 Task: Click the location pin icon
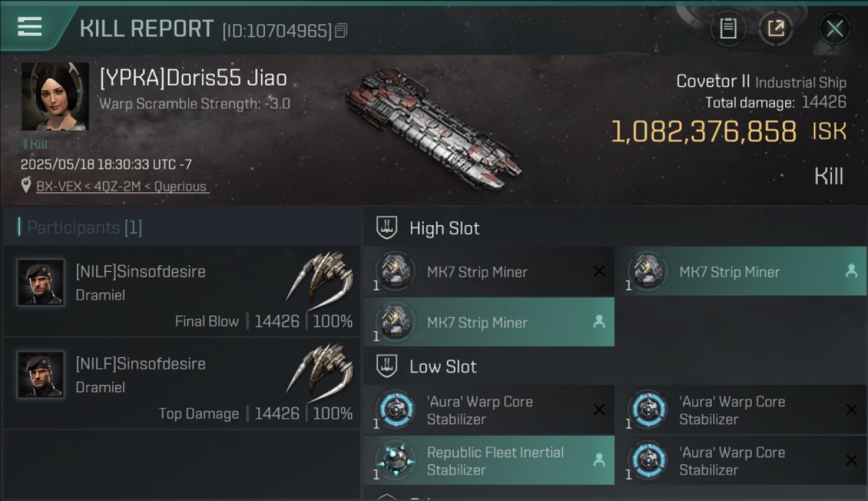[x=26, y=186]
